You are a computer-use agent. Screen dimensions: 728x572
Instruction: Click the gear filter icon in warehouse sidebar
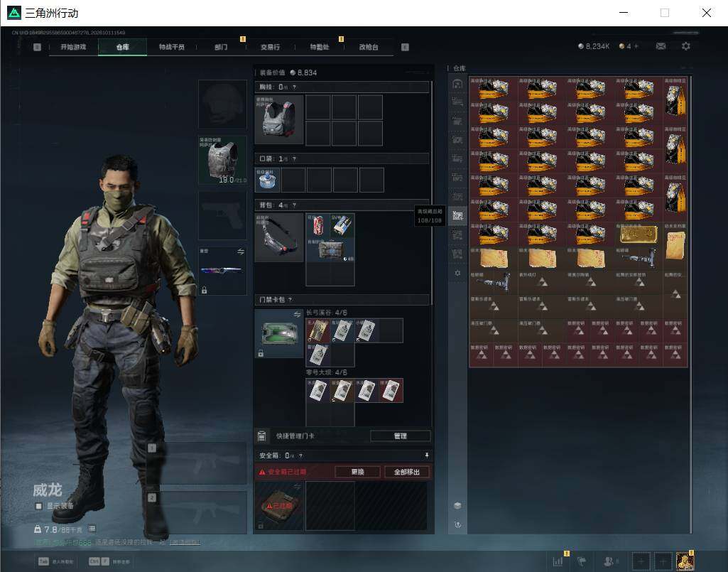point(457,274)
